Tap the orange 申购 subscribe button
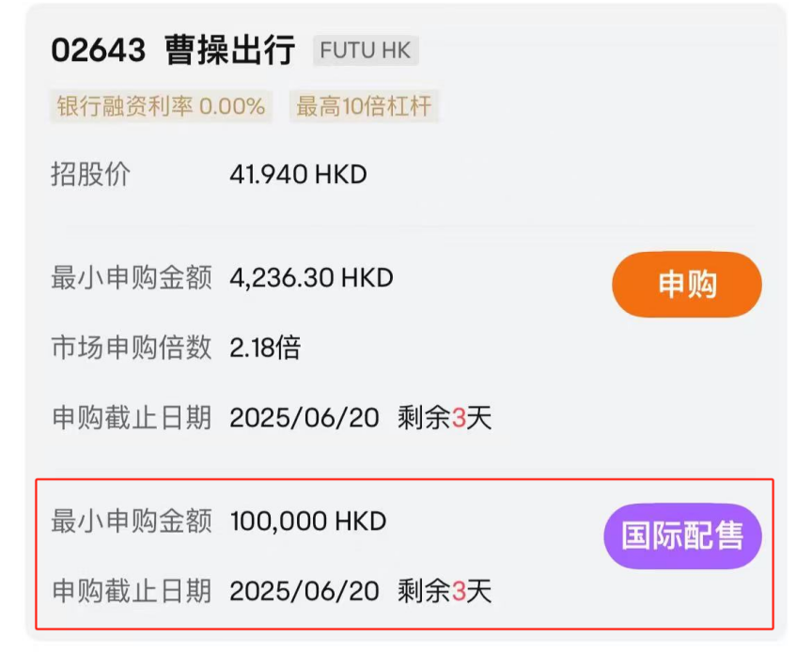 click(x=686, y=285)
